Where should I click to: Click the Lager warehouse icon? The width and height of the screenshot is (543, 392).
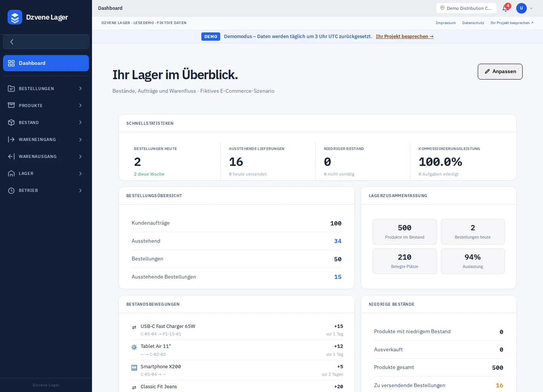pyautogui.click(x=11, y=173)
